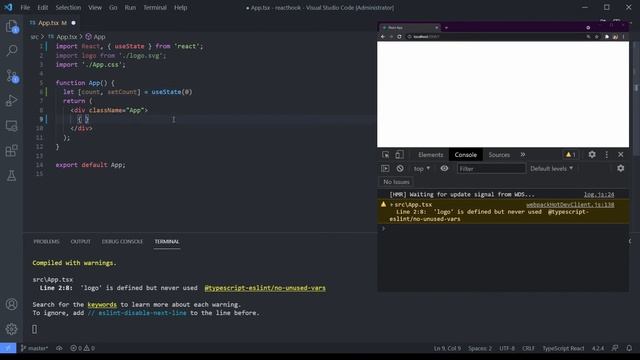Close the DevTools panel

[x=621, y=154]
